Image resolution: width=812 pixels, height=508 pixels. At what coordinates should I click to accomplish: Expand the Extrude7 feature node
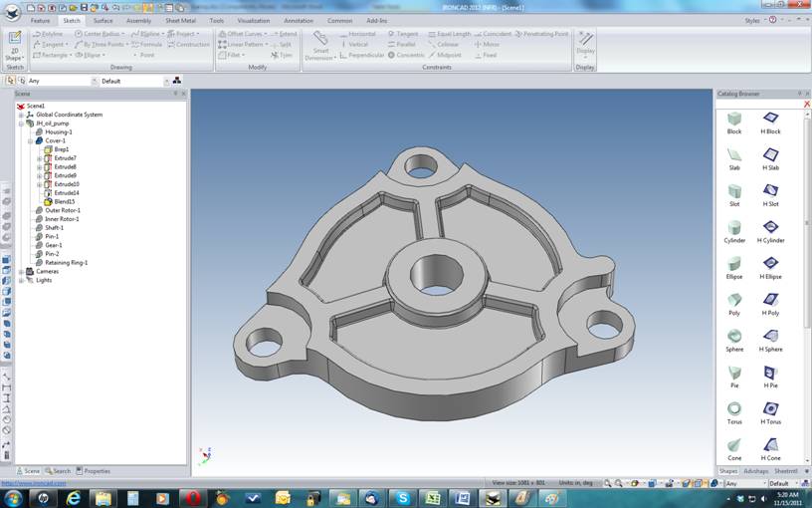[40, 158]
